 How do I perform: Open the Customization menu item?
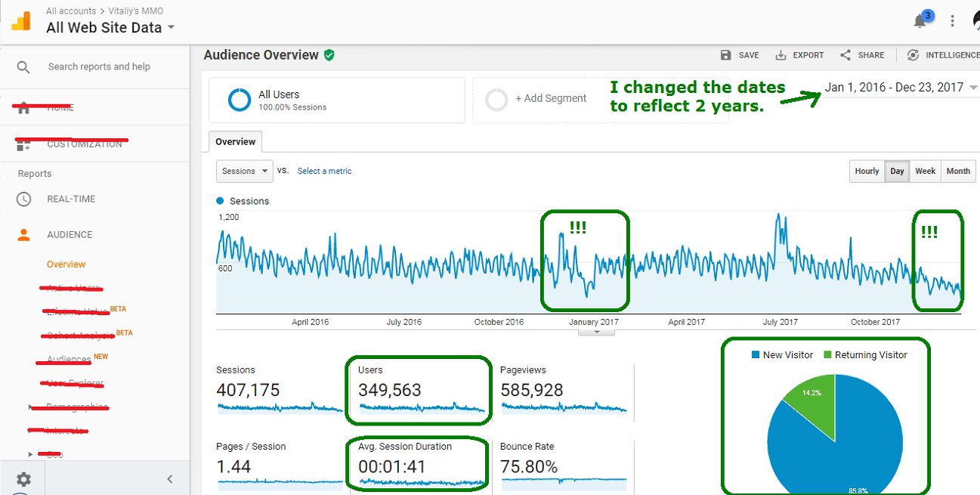click(x=85, y=144)
